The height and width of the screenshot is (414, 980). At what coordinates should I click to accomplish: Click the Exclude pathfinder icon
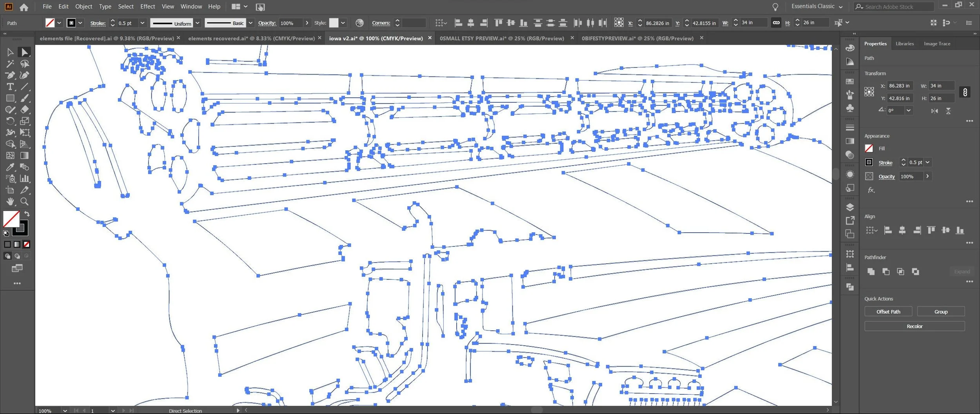point(915,272)
